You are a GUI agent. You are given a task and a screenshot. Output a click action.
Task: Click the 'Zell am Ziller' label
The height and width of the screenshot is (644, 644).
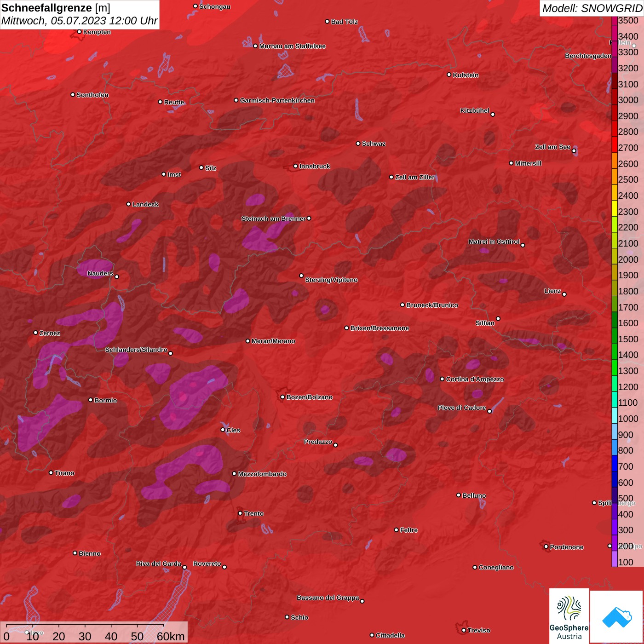(415, 177)
